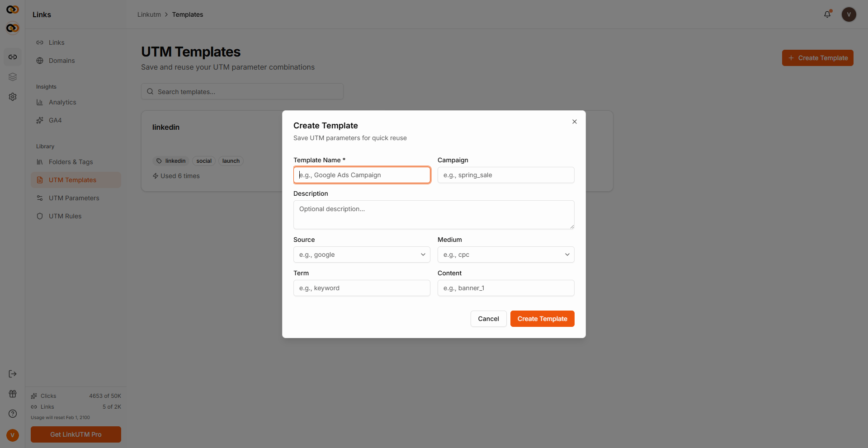Click the launch tag chip
Image resolution: width=868 pixels, height=448 pixels.
pyautogui.click(x=231, y=161)
